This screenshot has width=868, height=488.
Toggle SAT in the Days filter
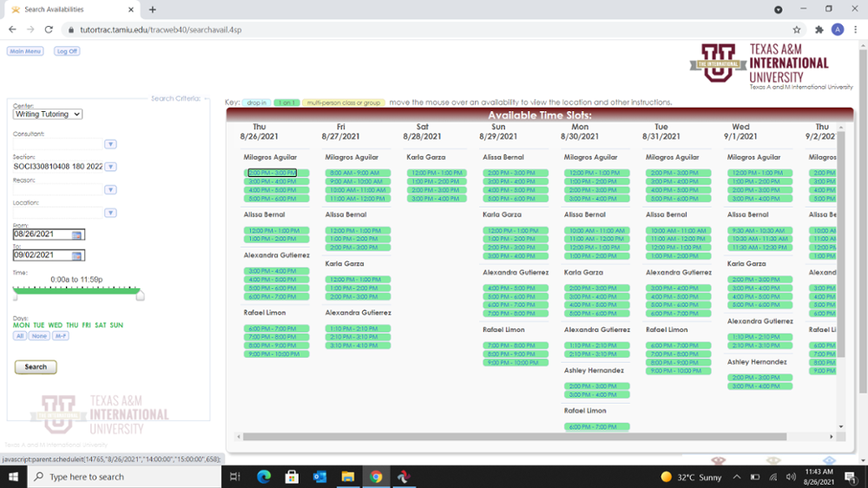point(100,325)
